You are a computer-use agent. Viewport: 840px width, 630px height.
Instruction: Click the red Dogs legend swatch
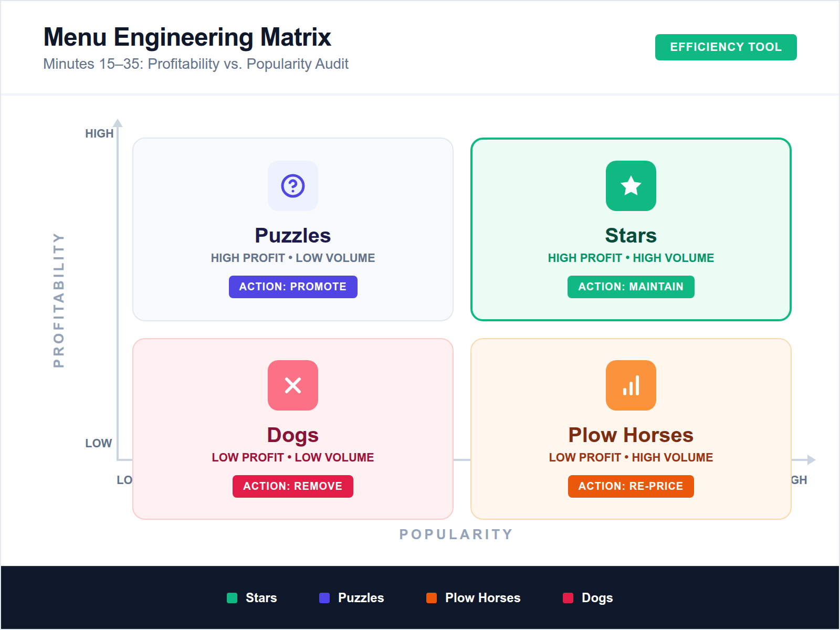click(568, 597)
